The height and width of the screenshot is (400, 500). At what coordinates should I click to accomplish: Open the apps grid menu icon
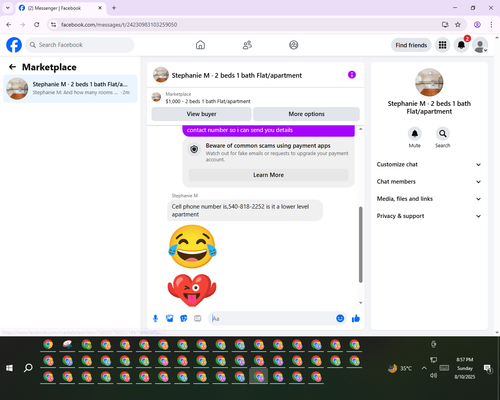(442, 45)
